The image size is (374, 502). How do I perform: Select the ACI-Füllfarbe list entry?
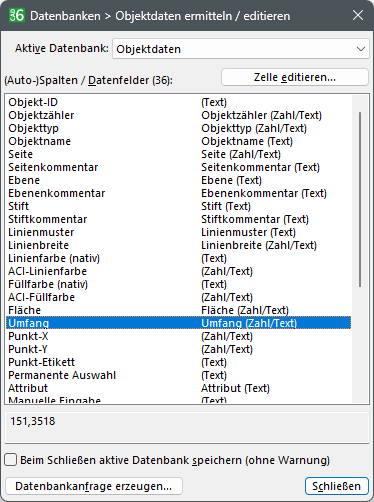pos(178,297)
